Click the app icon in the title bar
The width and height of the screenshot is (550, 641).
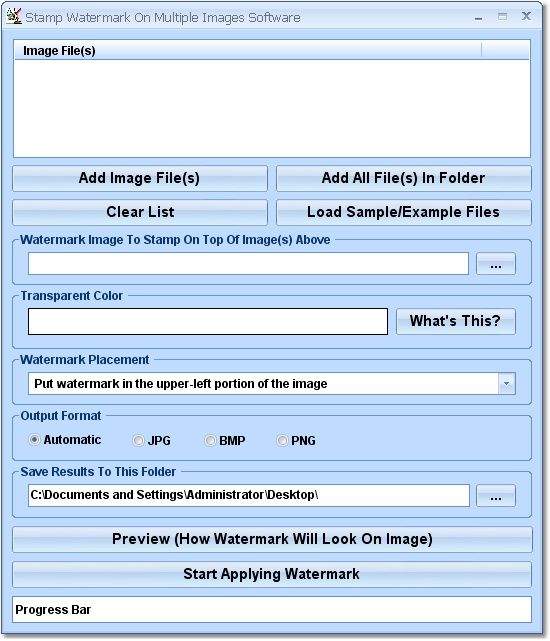pos(13,16)
